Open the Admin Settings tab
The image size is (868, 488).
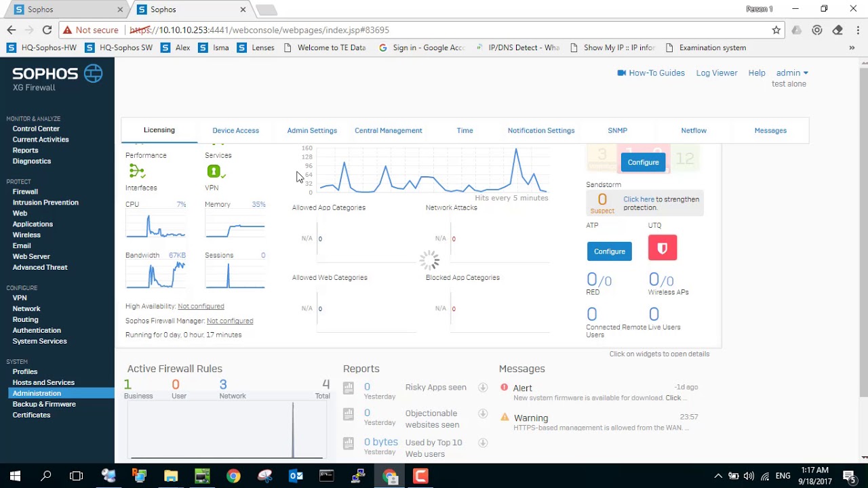click(x=312, y=130)
